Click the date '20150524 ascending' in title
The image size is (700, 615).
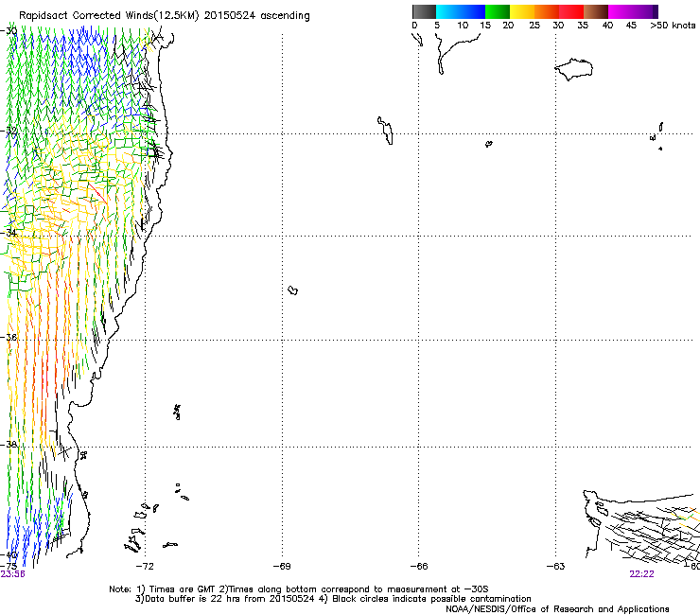click(256, 15)
